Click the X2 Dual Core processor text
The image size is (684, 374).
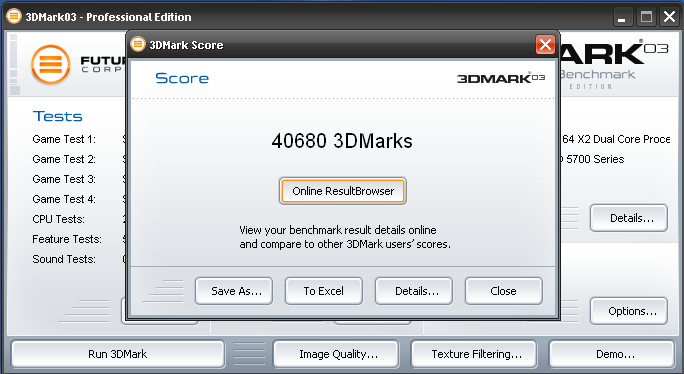click(x=616, y=139)
